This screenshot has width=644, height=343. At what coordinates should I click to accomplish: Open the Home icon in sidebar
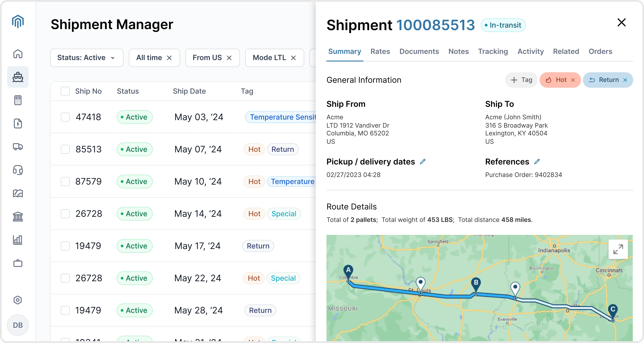[x=18, y=54]
